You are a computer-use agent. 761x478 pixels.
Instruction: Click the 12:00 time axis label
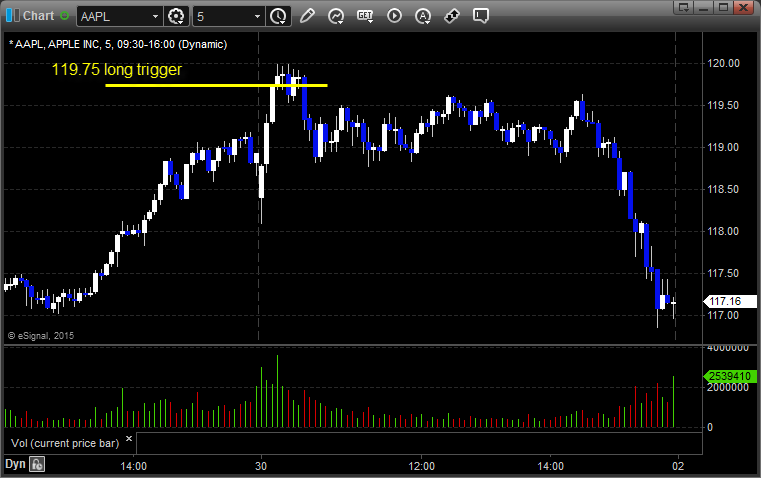point(421,466)
